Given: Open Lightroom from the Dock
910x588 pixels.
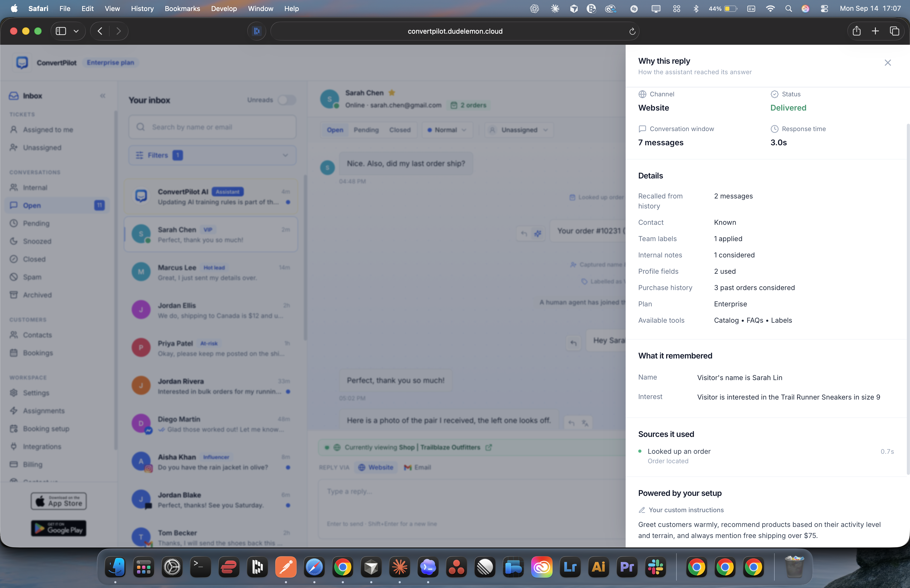Looking at the screenshot, I should [570, 567].
